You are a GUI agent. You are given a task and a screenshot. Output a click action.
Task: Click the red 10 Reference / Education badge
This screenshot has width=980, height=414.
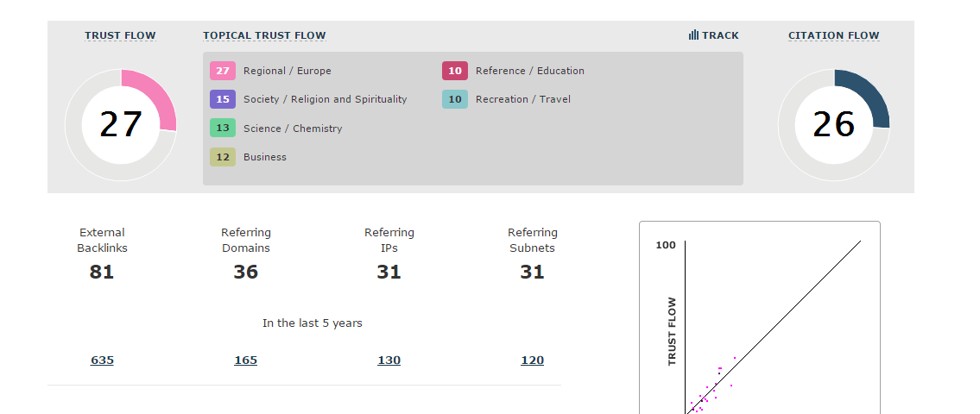455,71
